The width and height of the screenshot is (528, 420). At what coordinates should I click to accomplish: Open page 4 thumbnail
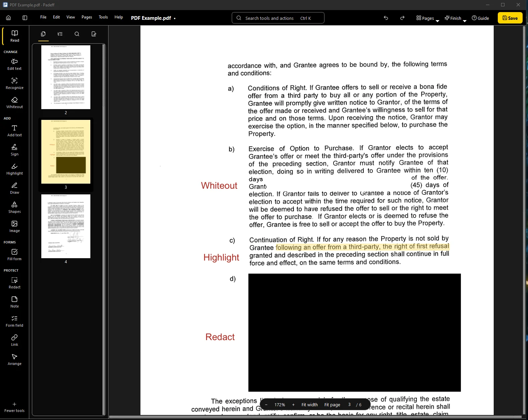[66, 226]
